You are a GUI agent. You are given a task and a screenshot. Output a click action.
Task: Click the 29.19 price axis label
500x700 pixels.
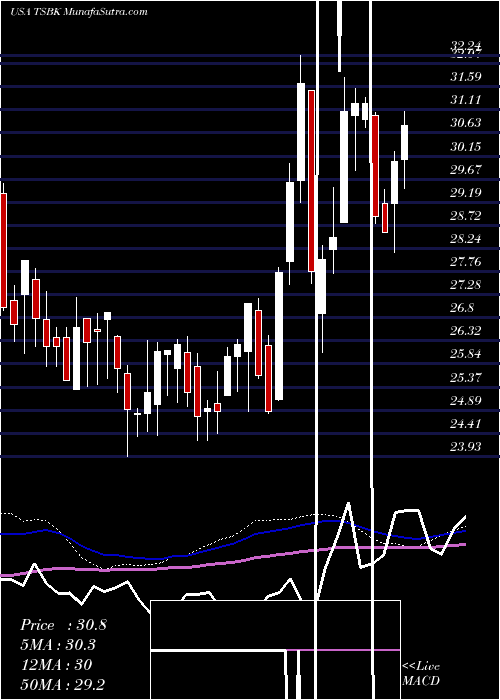click(x=466, y=192)
